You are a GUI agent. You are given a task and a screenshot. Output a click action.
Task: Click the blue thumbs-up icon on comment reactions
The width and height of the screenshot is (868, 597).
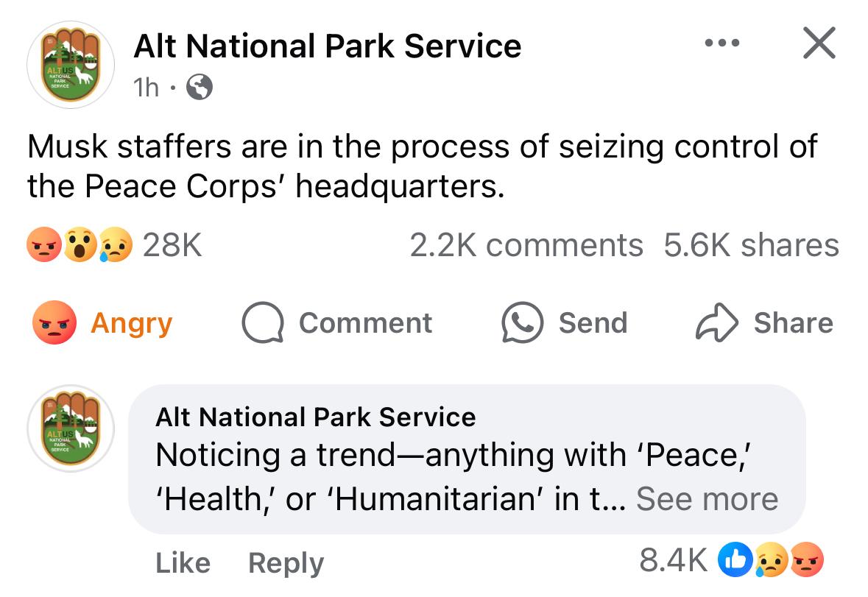(x=738, y=562)
